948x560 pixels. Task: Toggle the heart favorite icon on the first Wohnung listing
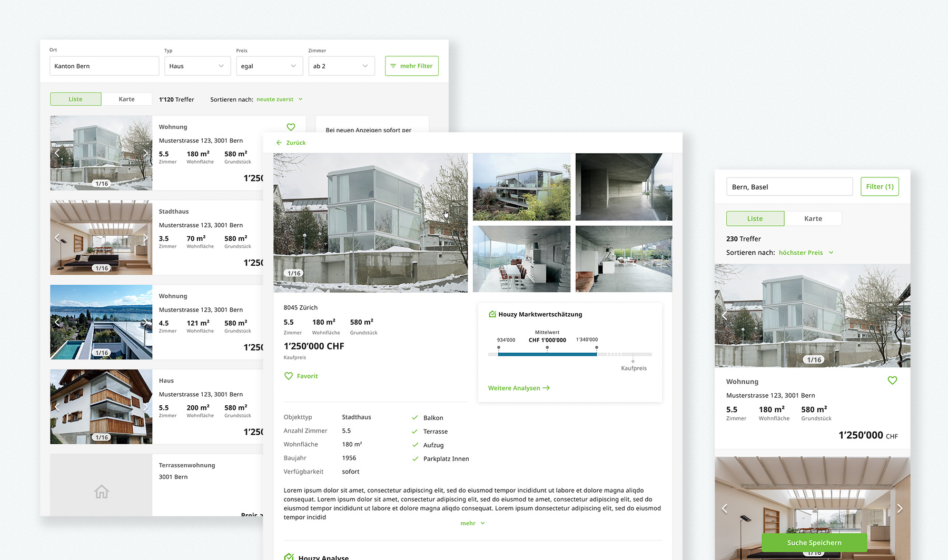291,127
